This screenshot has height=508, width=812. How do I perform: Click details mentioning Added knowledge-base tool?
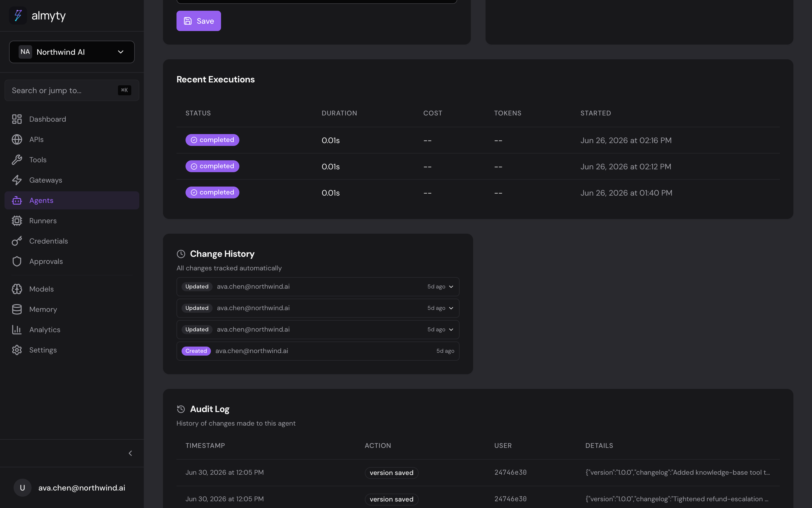pos(678,472)
